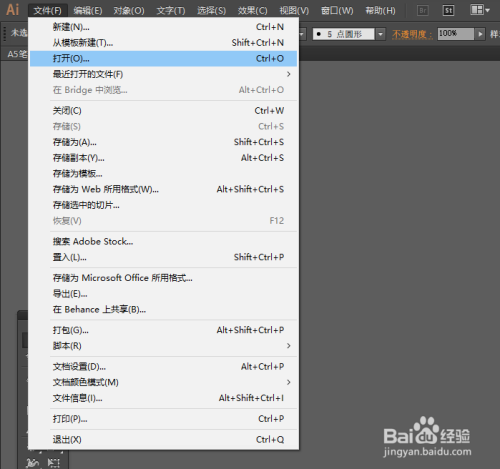
Task: Open Adobe Bridge via Br icon
Action: coord(423,10)
